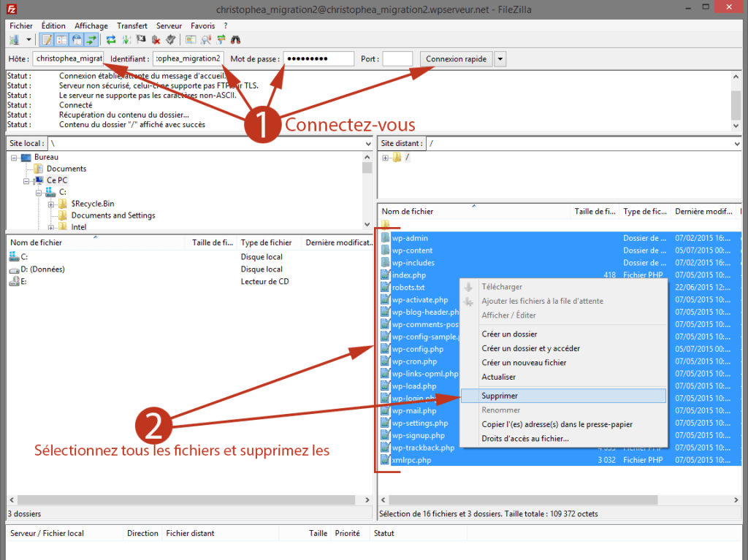Click the process transfer queue icon

(126, 40)
